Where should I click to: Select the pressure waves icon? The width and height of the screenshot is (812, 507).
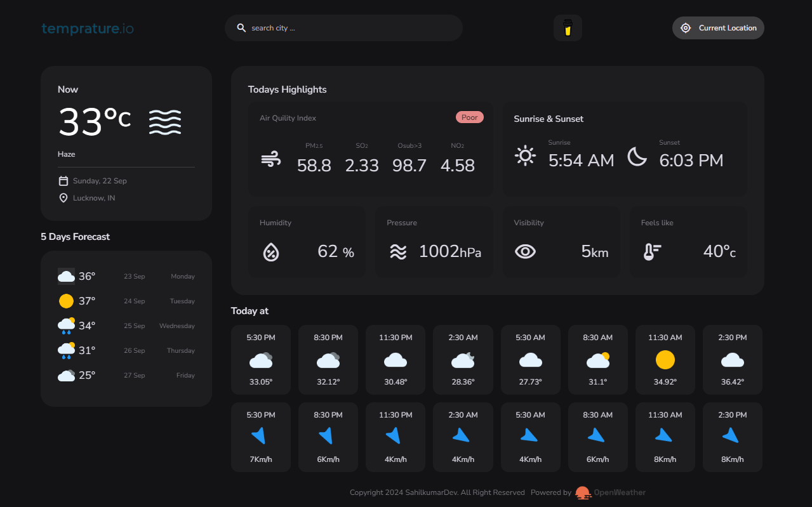[x=399, y=251]
